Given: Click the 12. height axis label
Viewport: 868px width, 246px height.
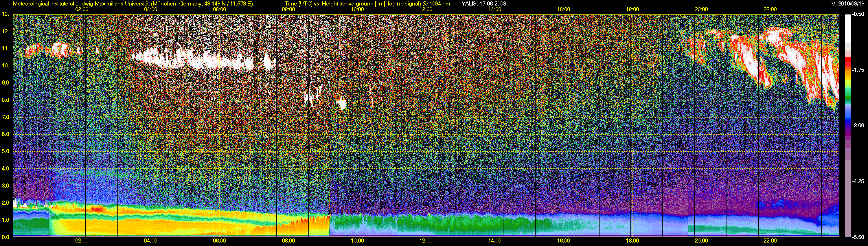Looking at the screenshot, I should click(5, 31).
